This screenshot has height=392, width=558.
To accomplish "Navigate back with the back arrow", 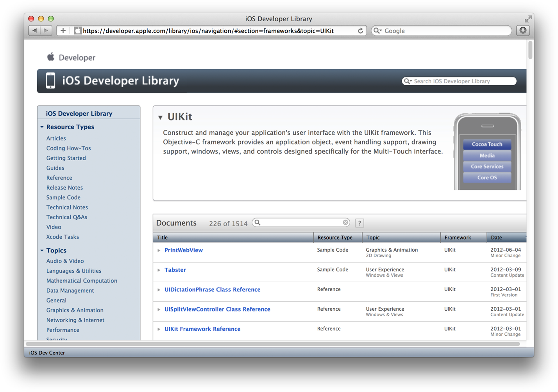I will pyautogui.click(x=34, y=30).
